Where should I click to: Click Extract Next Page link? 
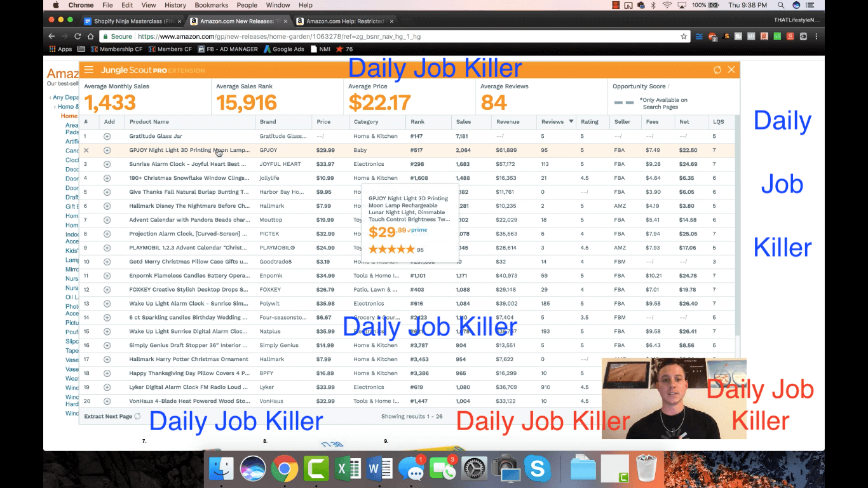click(x=108, y=416)
